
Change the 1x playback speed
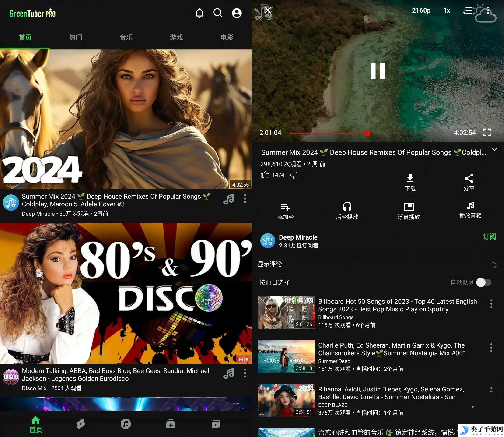tap(447, 11)
